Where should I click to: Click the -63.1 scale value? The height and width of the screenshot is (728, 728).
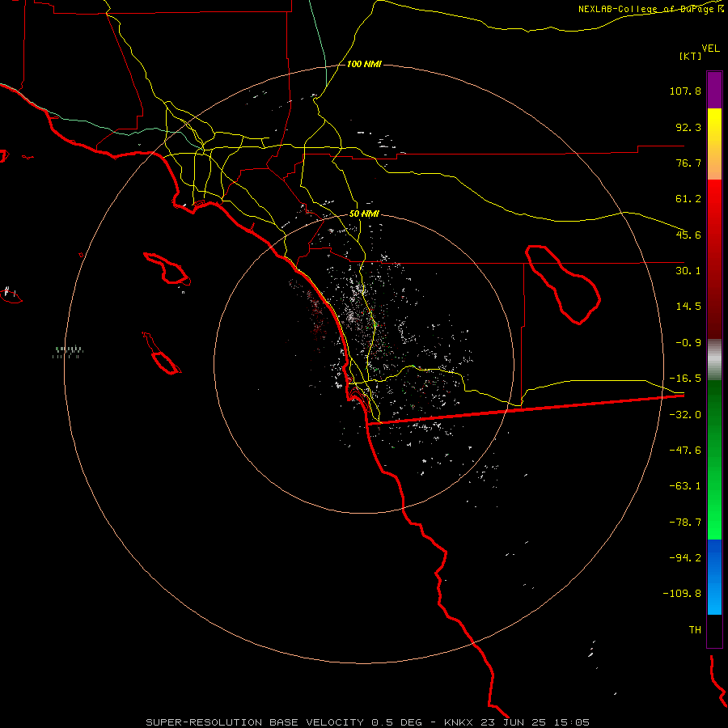click(685, 486)
